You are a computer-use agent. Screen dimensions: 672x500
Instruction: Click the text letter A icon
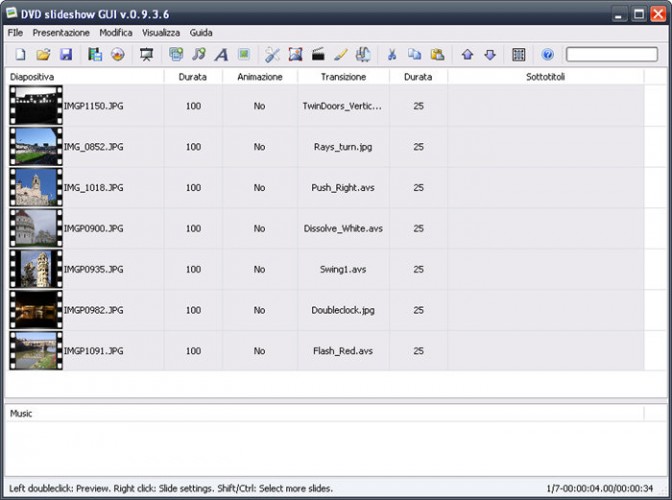pyautogui.click(x=221, y=55)
